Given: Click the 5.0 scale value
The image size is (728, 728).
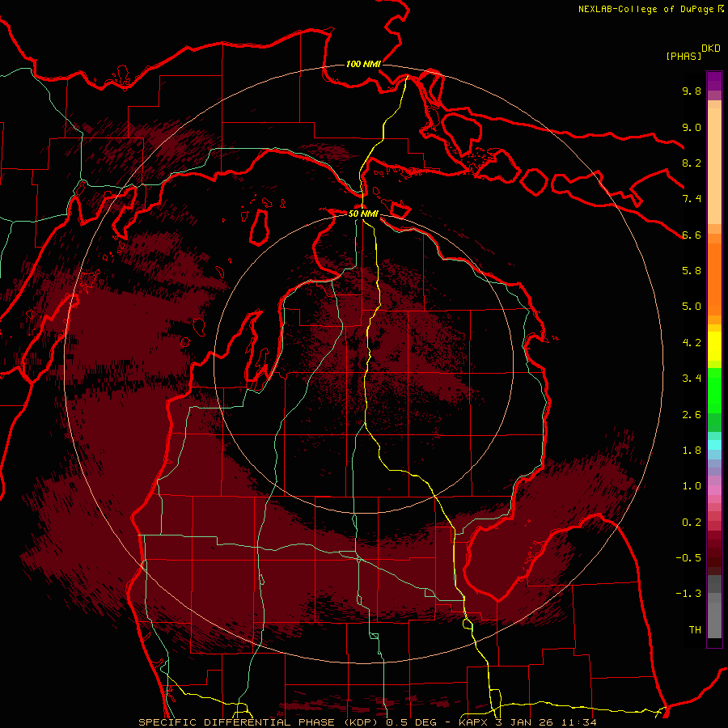Looking at the screenshot, I should tap(692, 307).
